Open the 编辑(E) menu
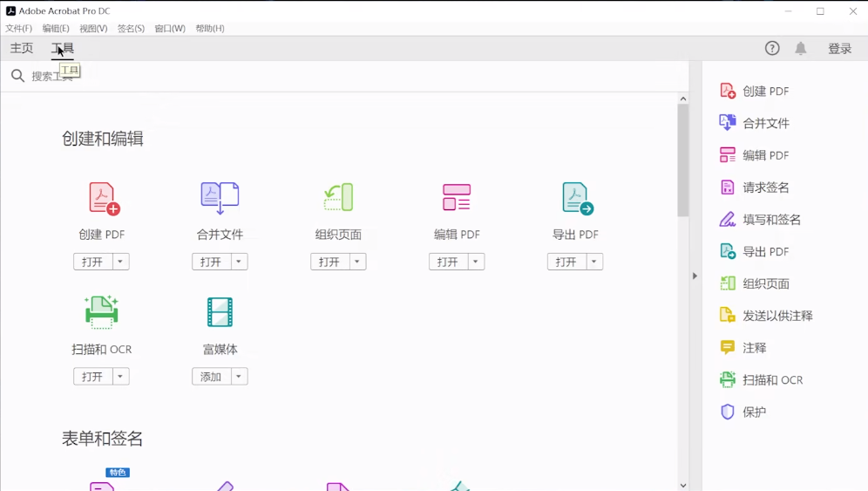This screenshot has height=491, width=868. tap(56, 28)
